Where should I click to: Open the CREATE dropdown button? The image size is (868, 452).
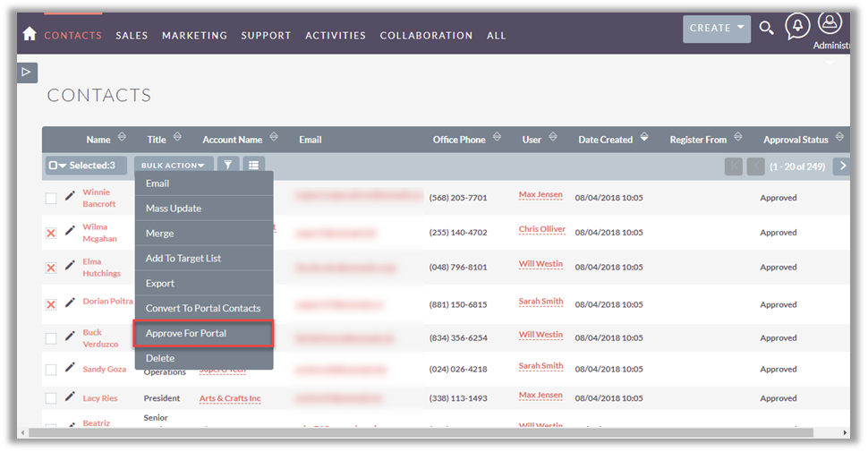[x=716, y=29]
